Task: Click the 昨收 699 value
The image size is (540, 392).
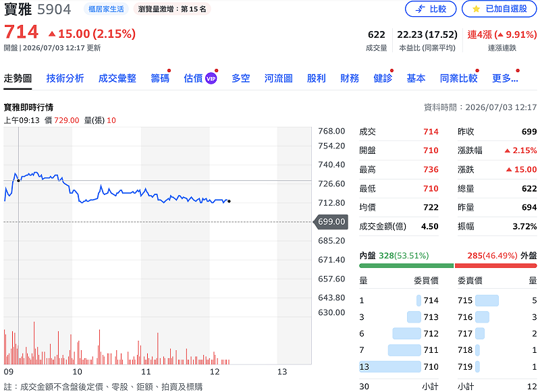Action: point(529,132)
